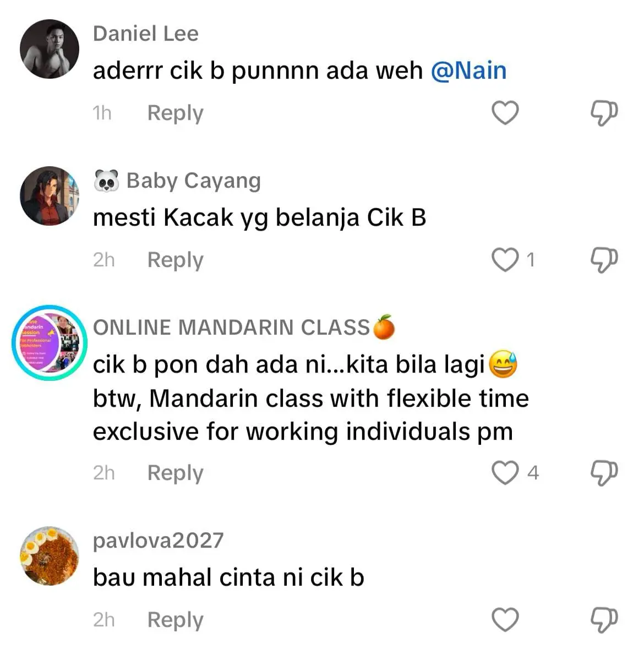
Task: Reply to the ONLINE MANDARIN CLASS comment
Action: 176,474
